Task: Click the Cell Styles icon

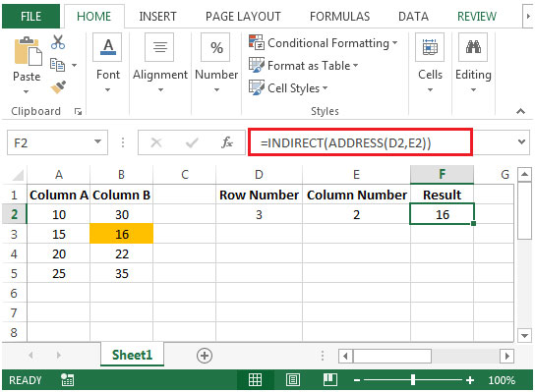Action: pos(257,87)
